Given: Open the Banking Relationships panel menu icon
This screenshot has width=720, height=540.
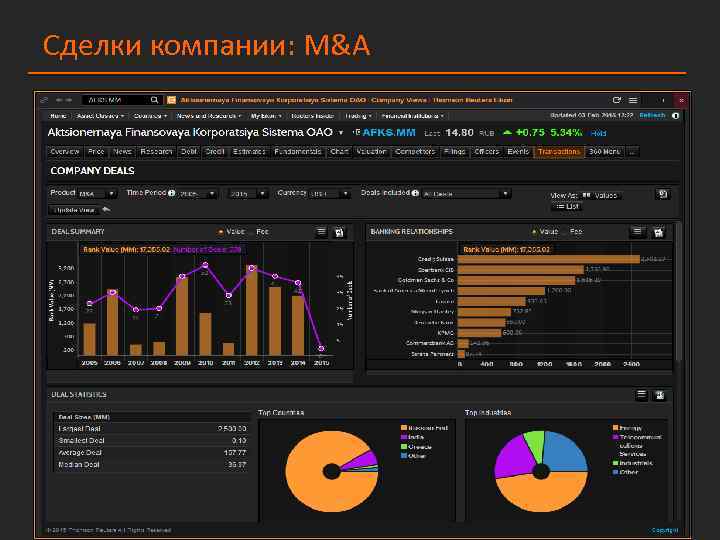Looking at the screenshot, I should (637, 232).
